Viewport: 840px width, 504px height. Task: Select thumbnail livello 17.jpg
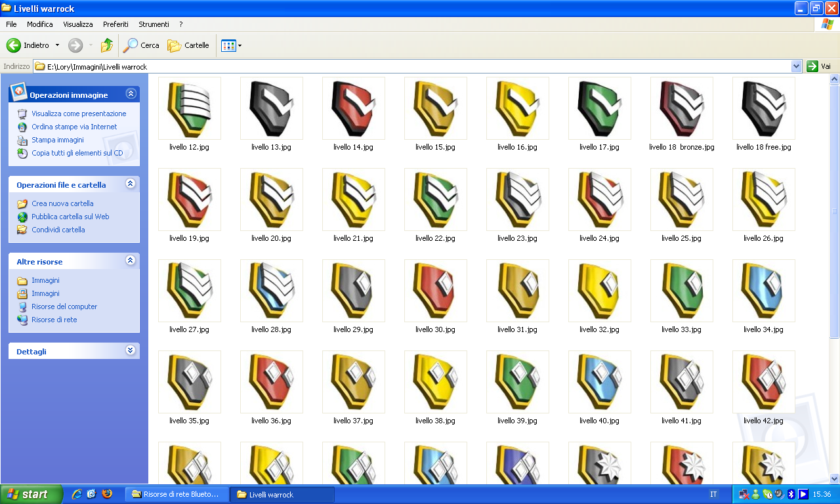tap(600, 108)
